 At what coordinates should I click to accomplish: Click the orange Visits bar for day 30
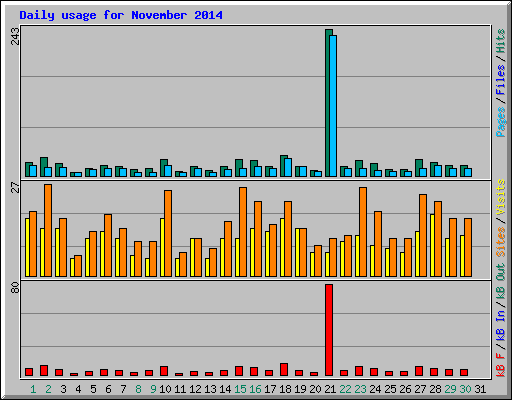coord(468,247)
